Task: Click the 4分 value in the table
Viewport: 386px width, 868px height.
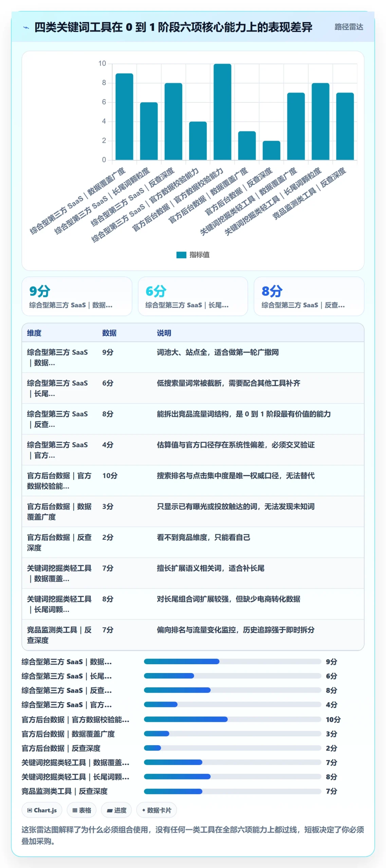Action: coord(108,445)
